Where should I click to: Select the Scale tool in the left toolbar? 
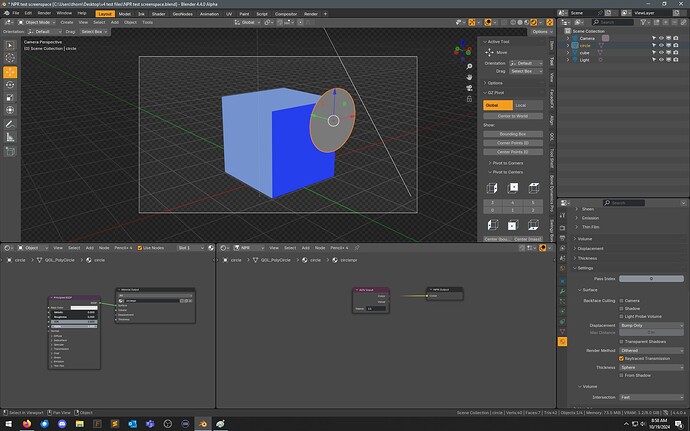[x=10, y=97]
